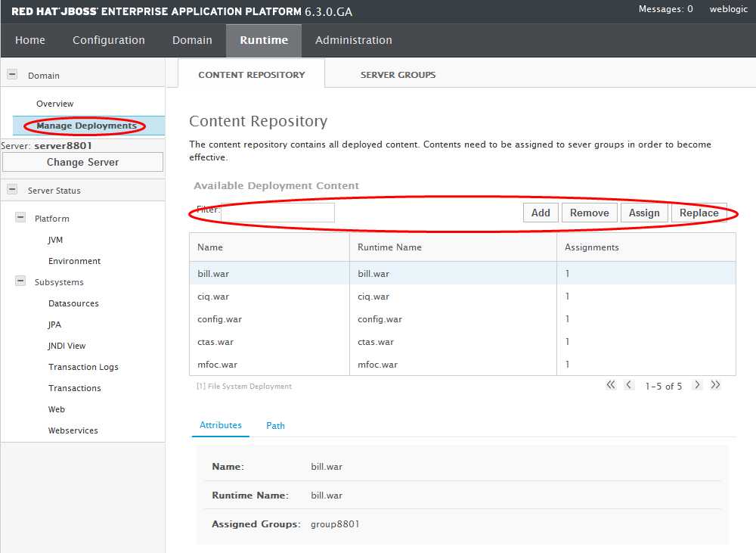The width and height of the screenshot is (756, 553).
Task: Select the Runtime menu tab
Action: point(264,41)
